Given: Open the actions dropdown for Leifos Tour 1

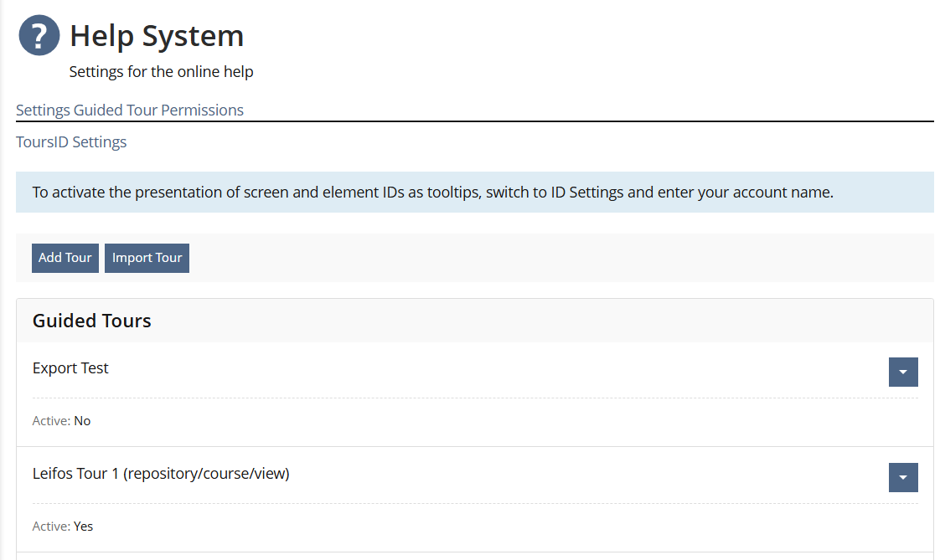Looking at the screenshot, I should point(902,478).
